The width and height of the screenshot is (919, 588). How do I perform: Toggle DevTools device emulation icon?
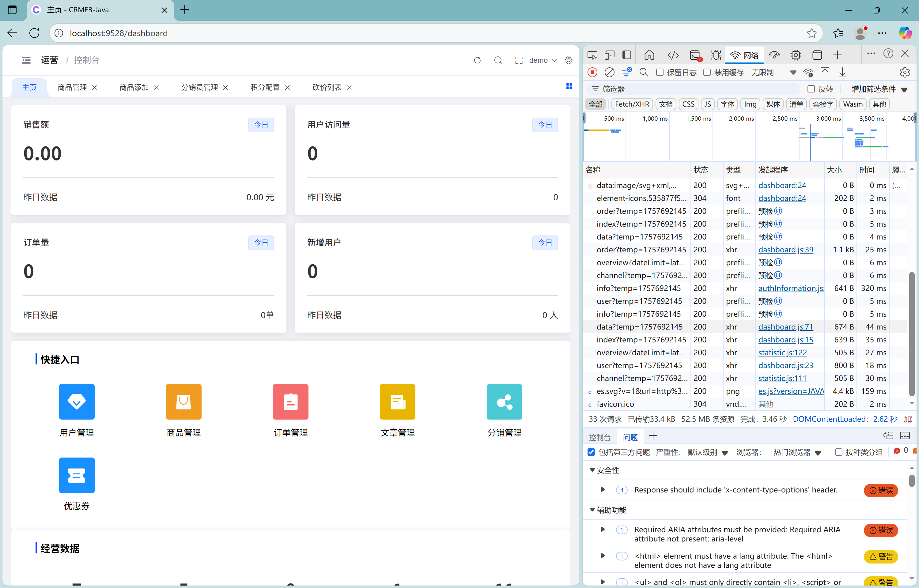pos(609,55)
